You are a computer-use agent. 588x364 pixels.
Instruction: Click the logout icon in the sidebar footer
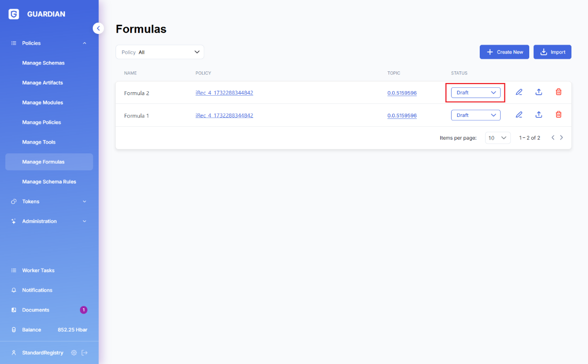(x=84, y=353)
